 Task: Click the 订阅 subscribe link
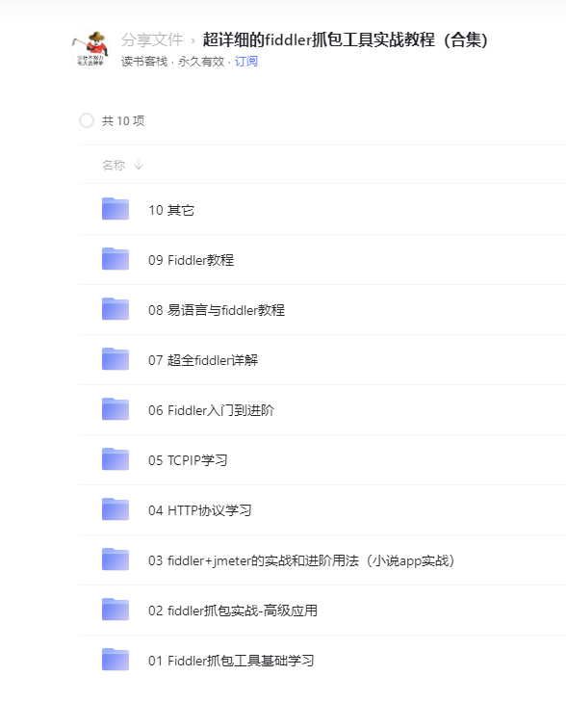pos(245,62)
